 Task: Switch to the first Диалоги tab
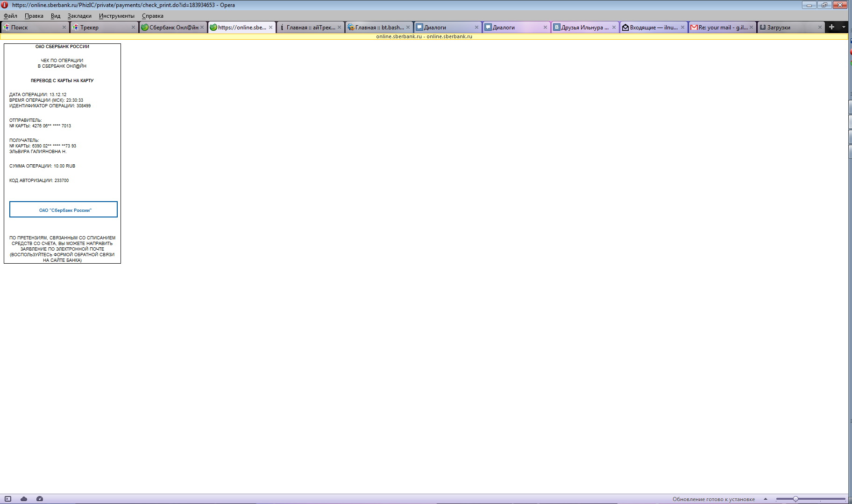[447, 28]
